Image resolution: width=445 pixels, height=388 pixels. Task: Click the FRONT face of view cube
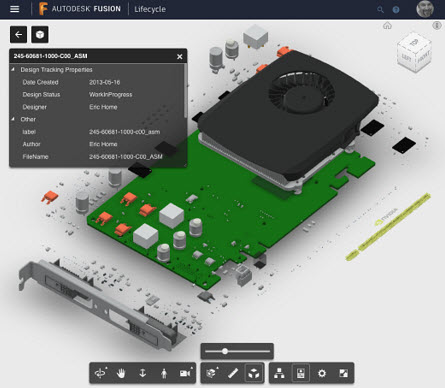(423, 57)
